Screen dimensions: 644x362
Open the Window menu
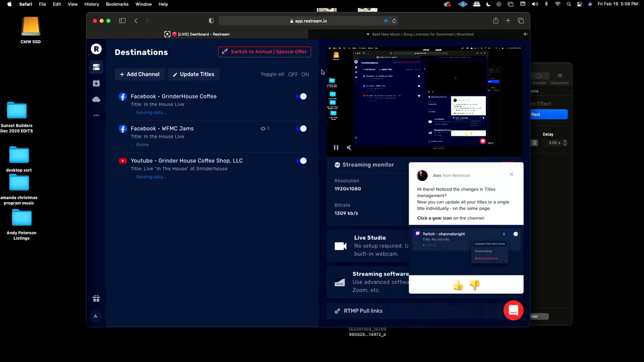pyautogui.click(x=143, y=4)
